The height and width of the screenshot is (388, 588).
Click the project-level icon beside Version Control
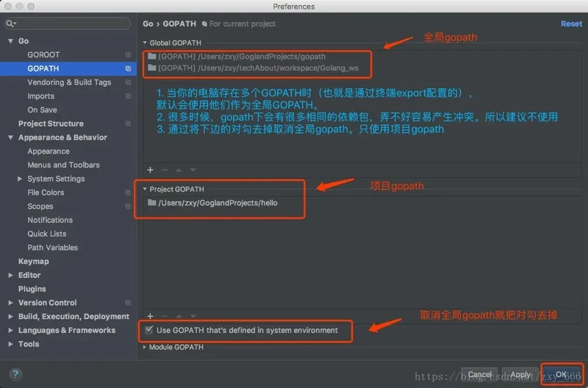click(x=128, y=303)
